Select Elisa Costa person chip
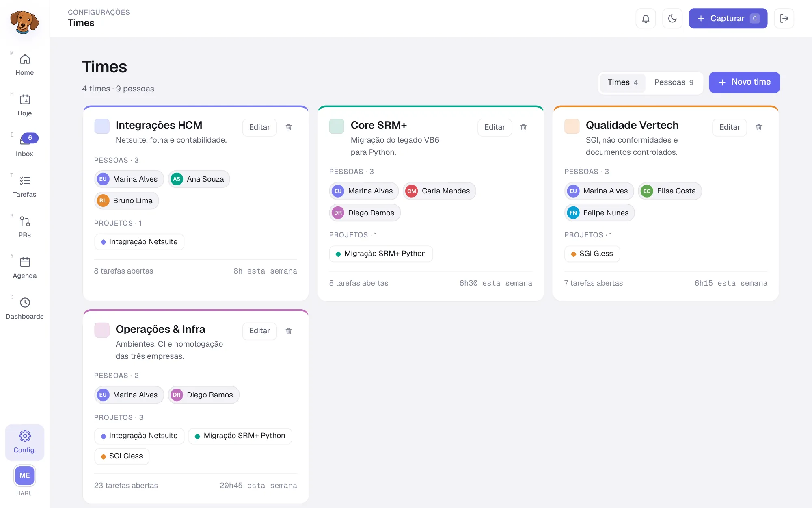This screenshot has height=508, width=812. [670, 191]
